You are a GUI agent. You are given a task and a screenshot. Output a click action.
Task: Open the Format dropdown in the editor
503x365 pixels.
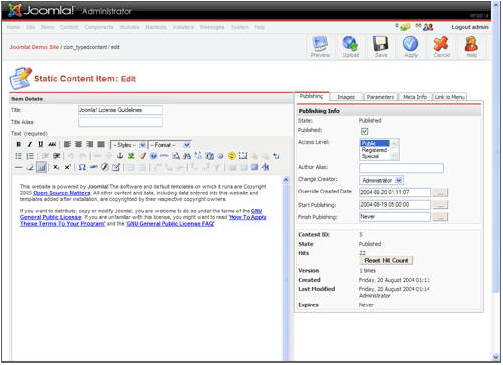tap(170, 145)
